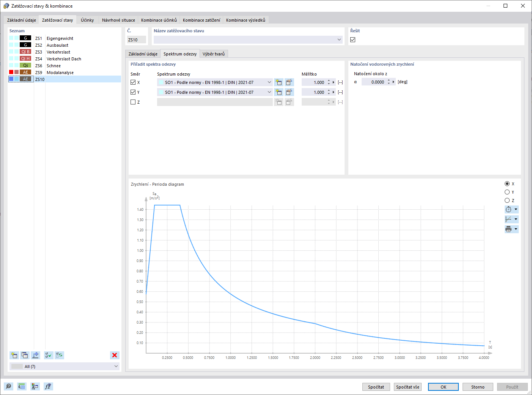Switch to the Výběr tvarů sub-tab

(214, 54)
